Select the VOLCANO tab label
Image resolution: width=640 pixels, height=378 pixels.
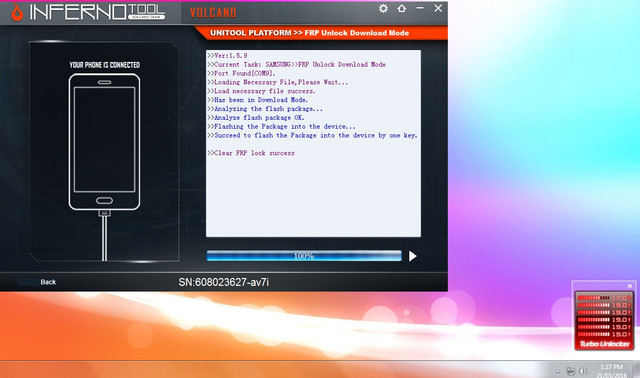point(213,13)
